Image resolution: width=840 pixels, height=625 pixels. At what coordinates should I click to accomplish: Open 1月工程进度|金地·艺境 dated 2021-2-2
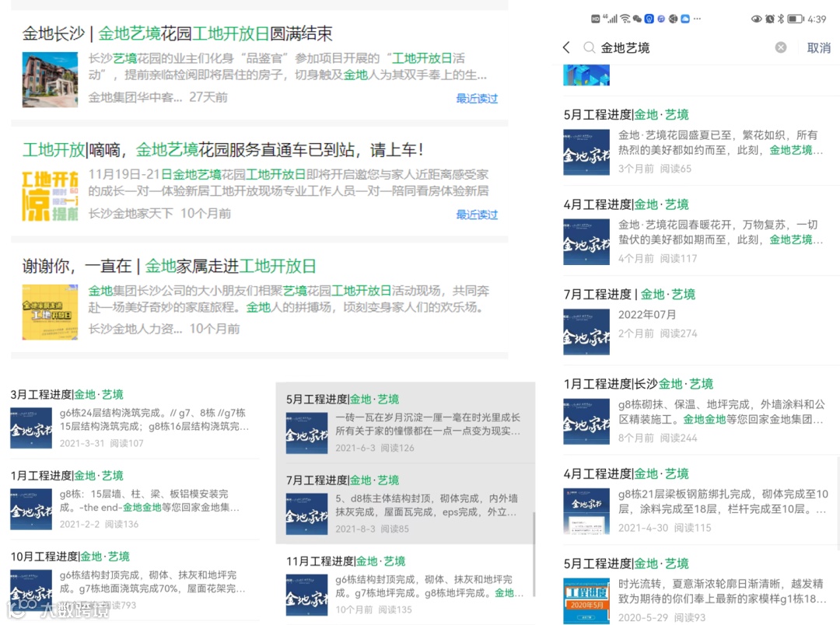[x=67, y=475]
